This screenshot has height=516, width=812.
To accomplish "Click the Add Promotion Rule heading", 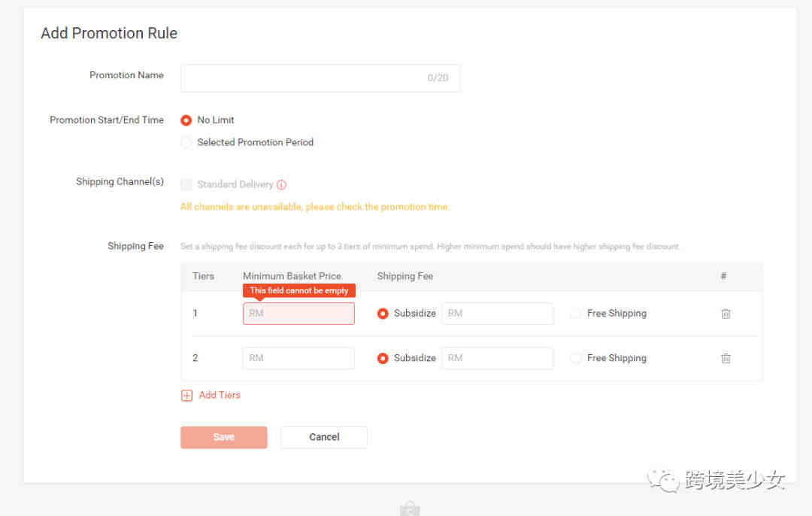I will 109,33.
